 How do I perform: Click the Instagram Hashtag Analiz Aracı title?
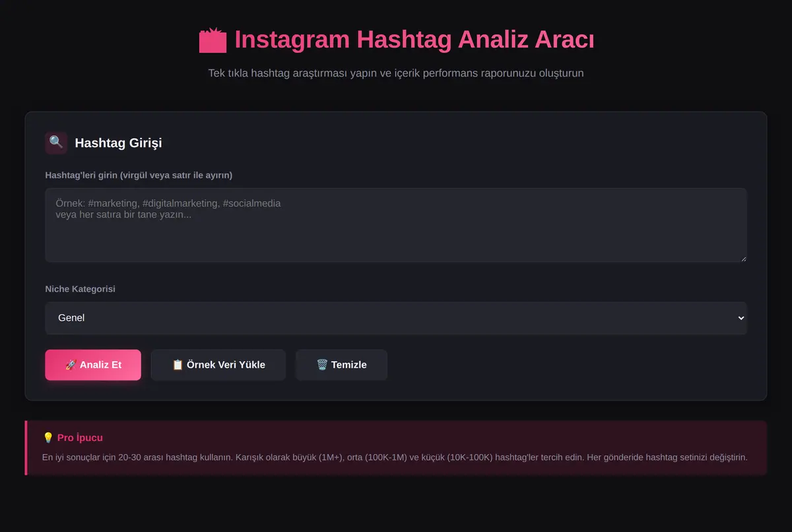[414, 40]
